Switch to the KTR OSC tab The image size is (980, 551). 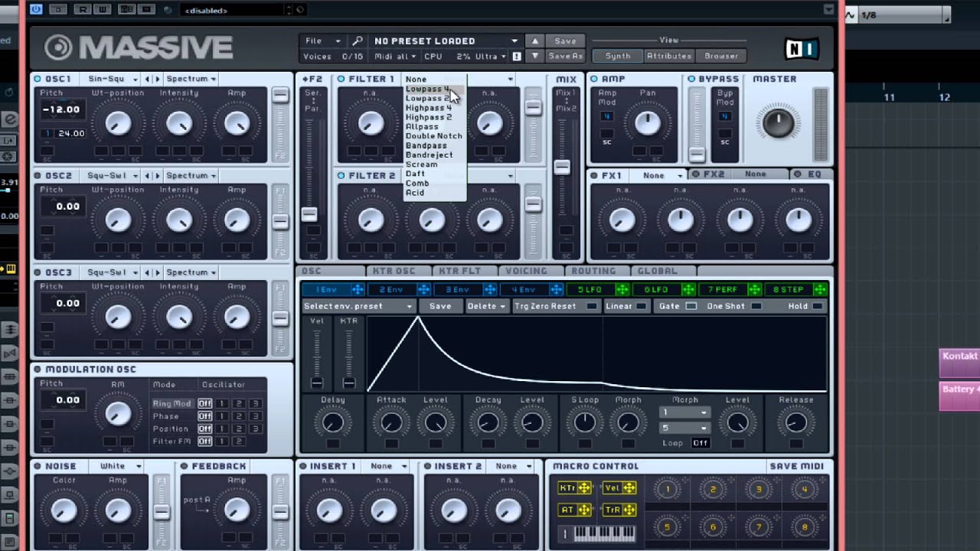pyautogui.click(x=394, y=271)
